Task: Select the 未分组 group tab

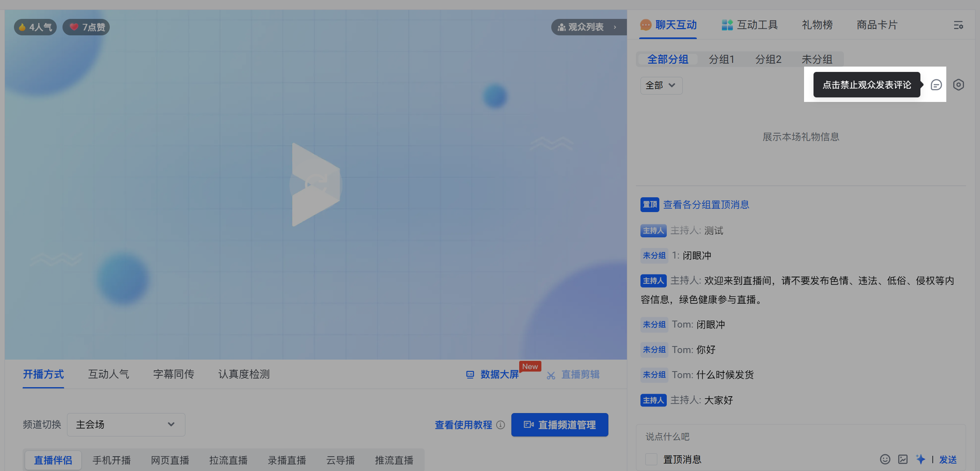Action: click(x=817, y=59)
